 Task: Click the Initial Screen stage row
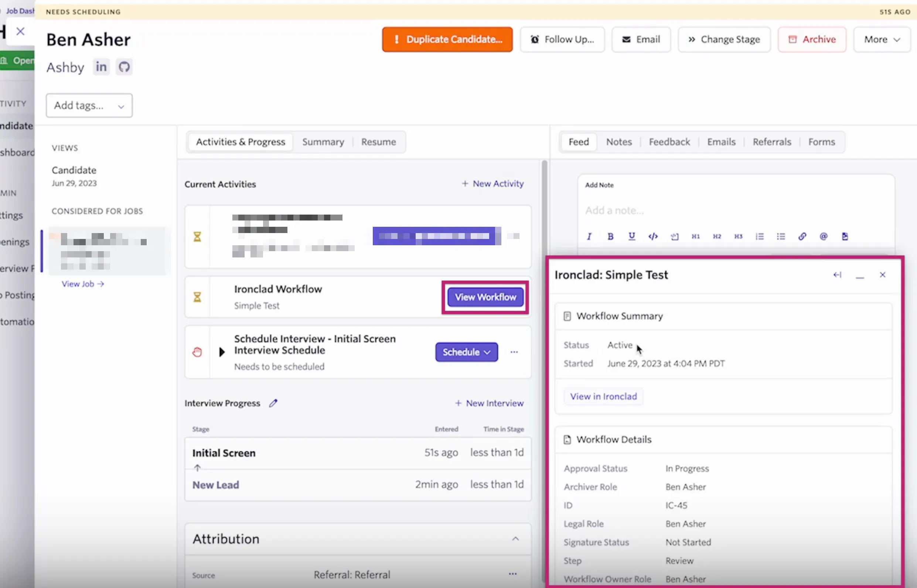pos(358,453)
